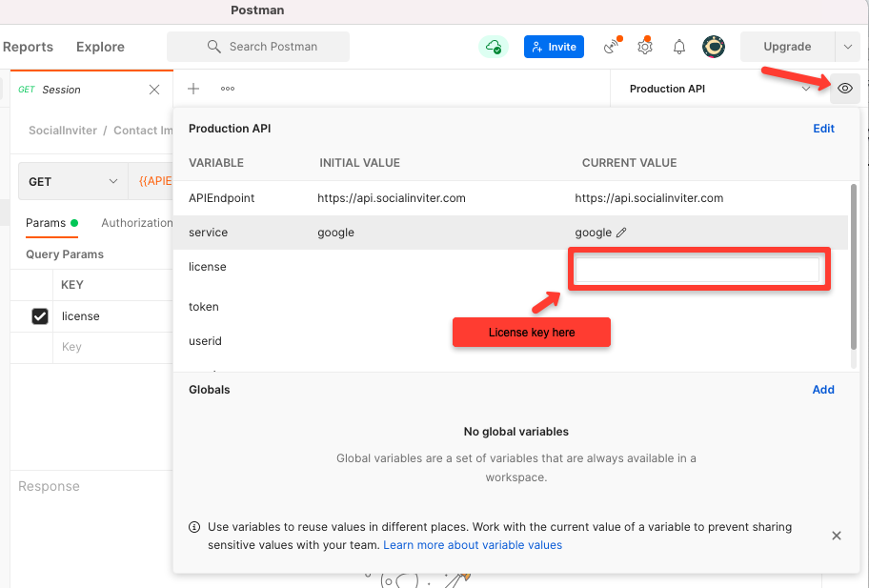
Task: Expand the Production API environment dropdown
Action: (806, 89)
